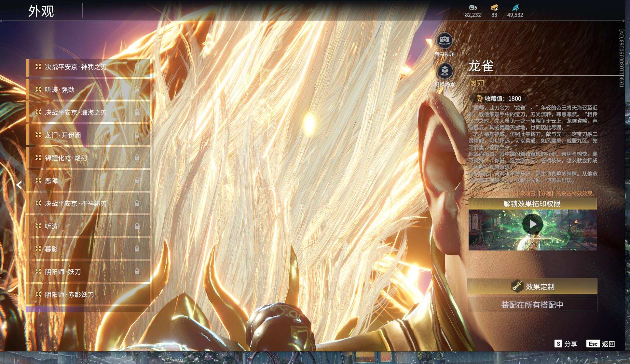The width and height of the screenshot is (630, 364).
Task: Click the lock icon on 恶障
Action: [137, 181]
